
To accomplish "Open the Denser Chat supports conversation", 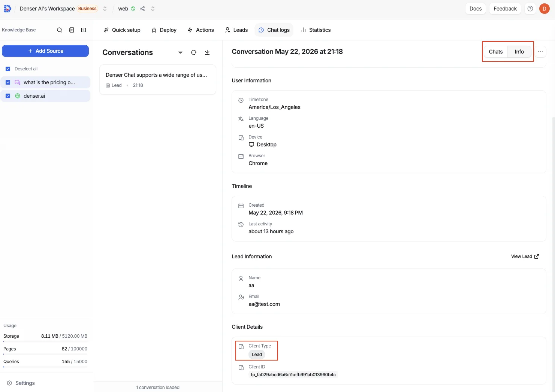I will 158,80.
